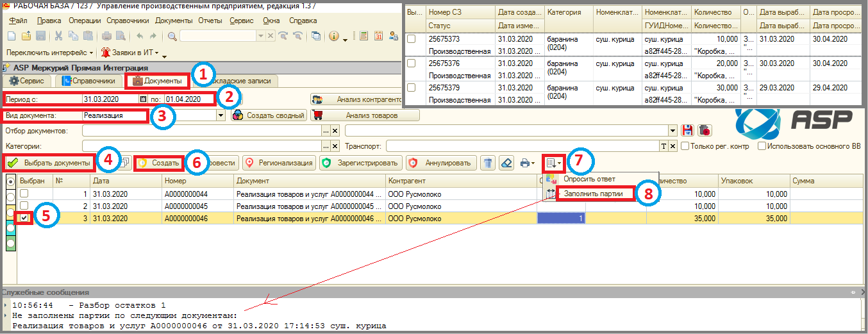The width and height of the screenshot is (868, 334).
Task: Clear the toolbar search field with X
Action: pyautogui.click(x=271, y=36)
